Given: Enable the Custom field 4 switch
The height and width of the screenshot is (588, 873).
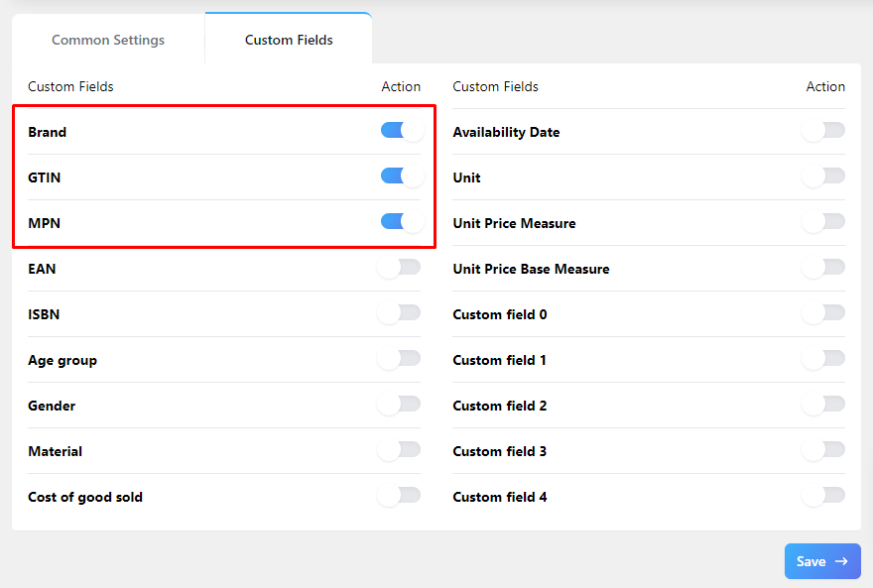Looking at the screenshot, I should 823,495.
